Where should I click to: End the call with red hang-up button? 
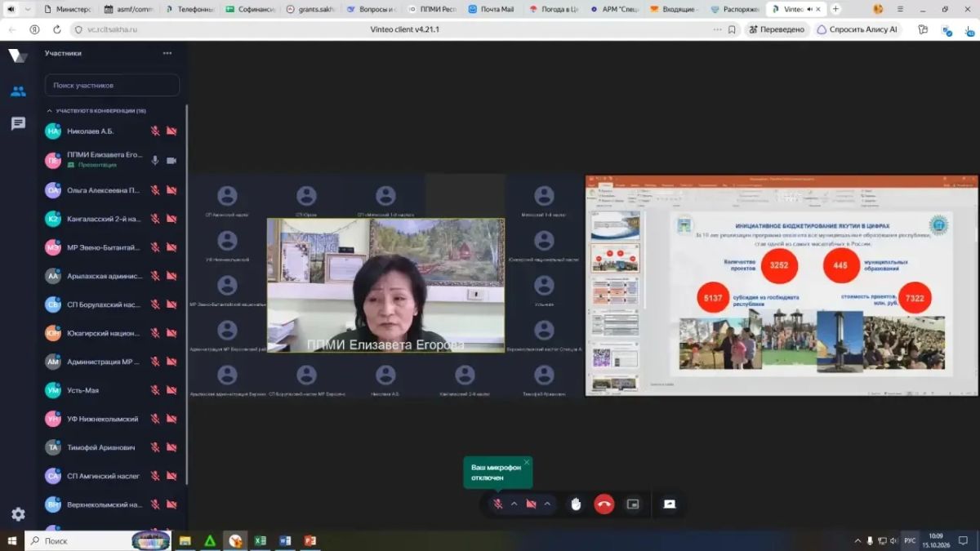[604, 504]
